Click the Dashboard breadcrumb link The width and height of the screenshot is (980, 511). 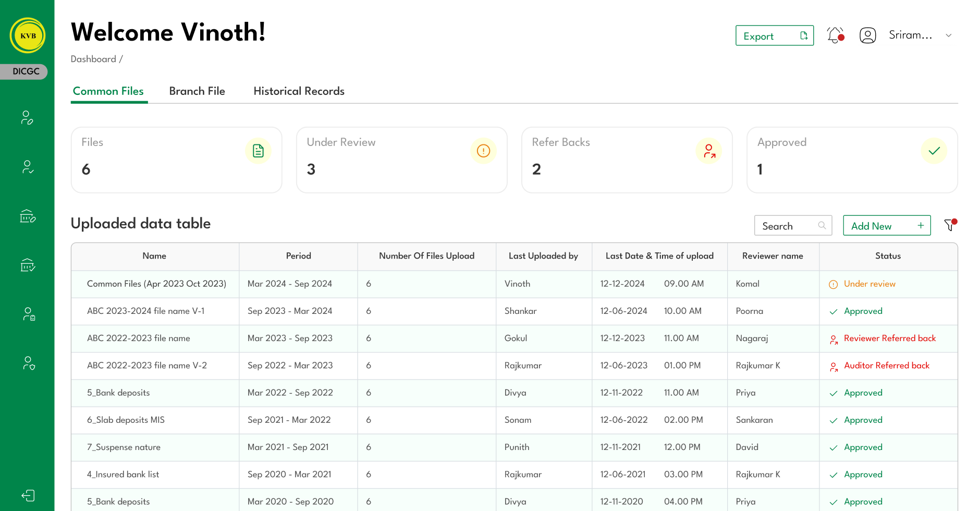click(x=93, y=59)
